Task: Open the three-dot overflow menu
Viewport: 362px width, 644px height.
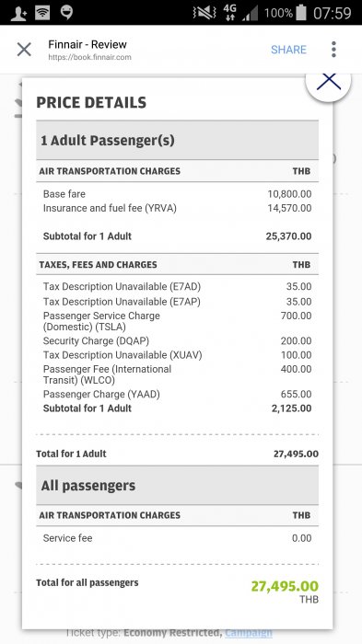Action: pos(333,50)
